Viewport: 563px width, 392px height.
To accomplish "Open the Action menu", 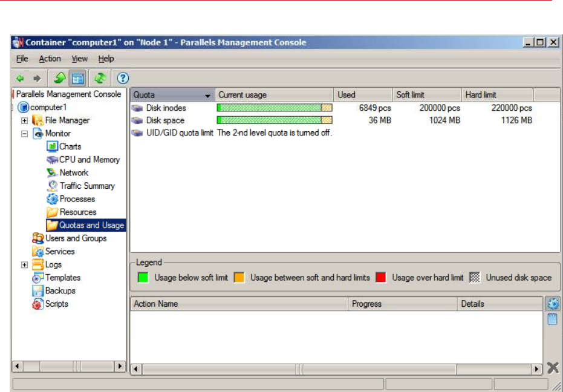I will [x=50, y=59].
